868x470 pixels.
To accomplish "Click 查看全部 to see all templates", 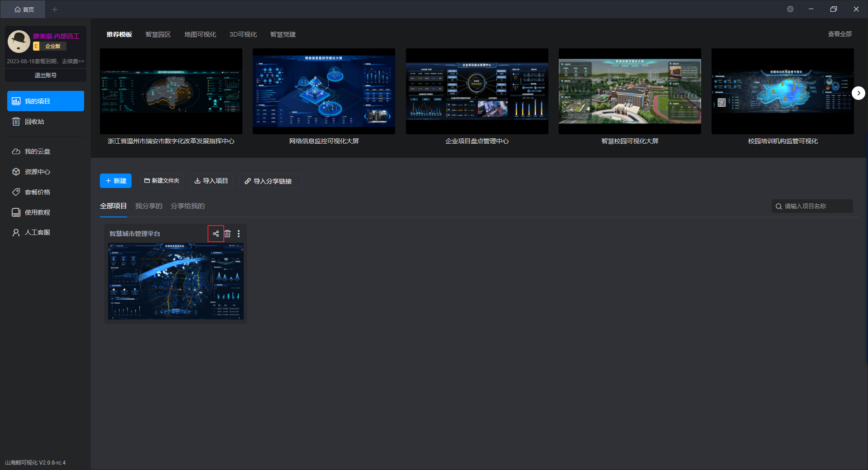I will tap(840, 34).
